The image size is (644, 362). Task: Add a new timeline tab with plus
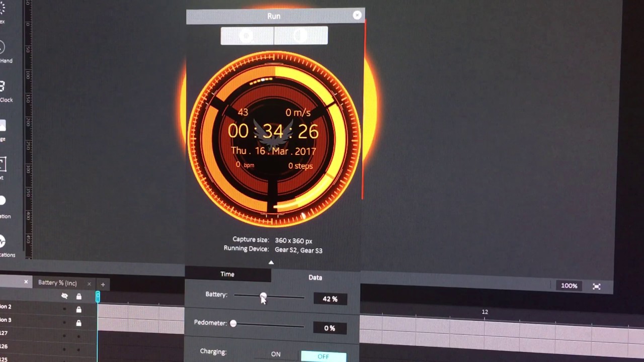click(x=103, y=285)
